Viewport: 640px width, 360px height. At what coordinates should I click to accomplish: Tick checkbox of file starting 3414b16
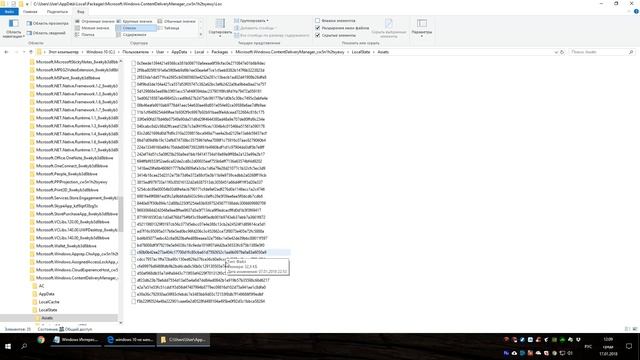tap(133, 175)
